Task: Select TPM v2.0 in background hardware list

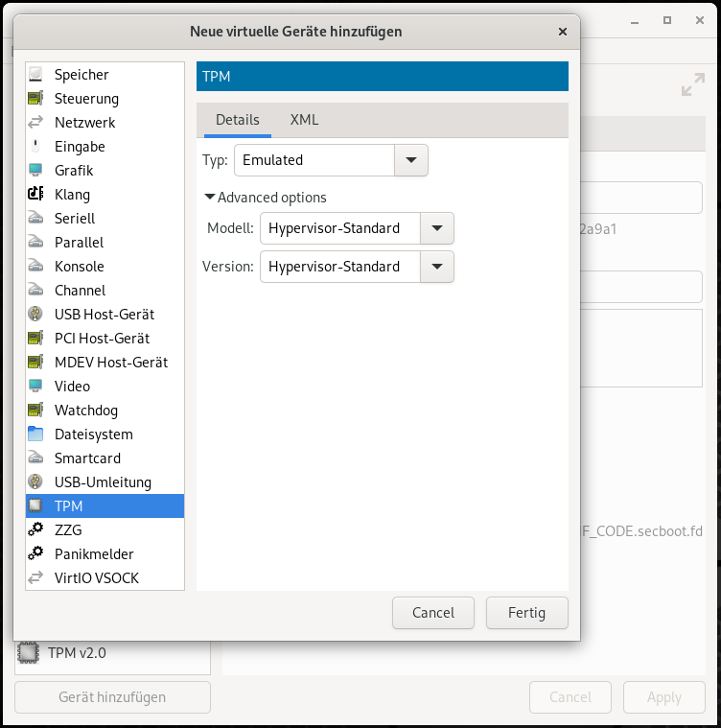Action: coord(113,653)
